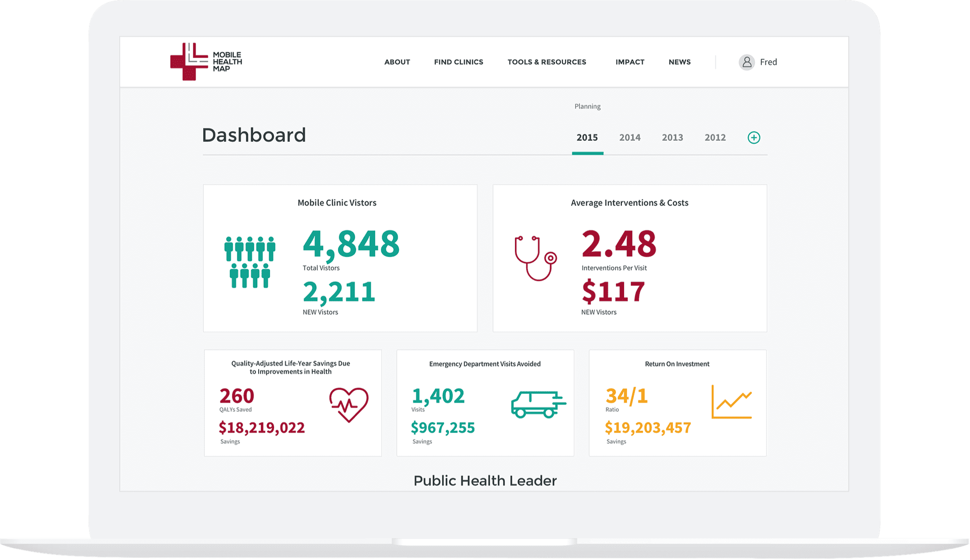Click the teal people group icon
Screen dimensions: 970x560
click(250, 262)
